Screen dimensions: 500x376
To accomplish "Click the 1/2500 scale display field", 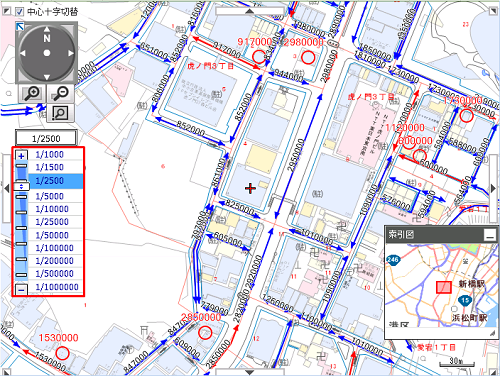I will pos(46,138).
